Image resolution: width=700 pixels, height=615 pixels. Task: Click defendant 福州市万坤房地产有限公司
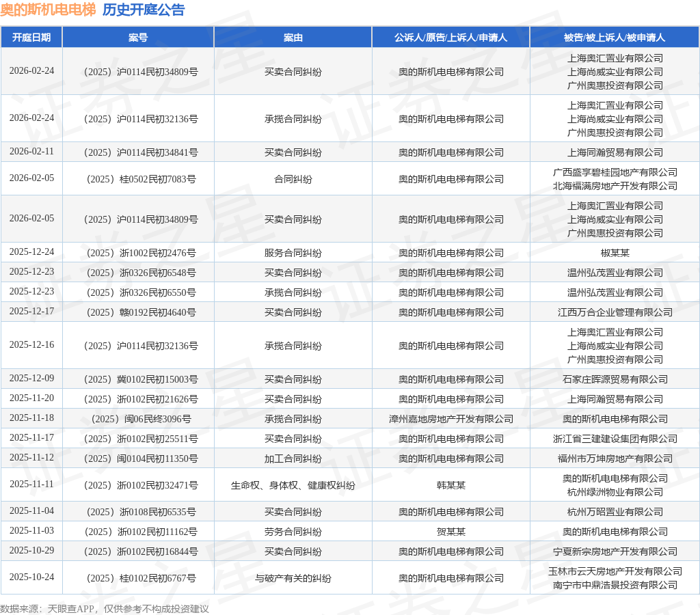(615, 459)
